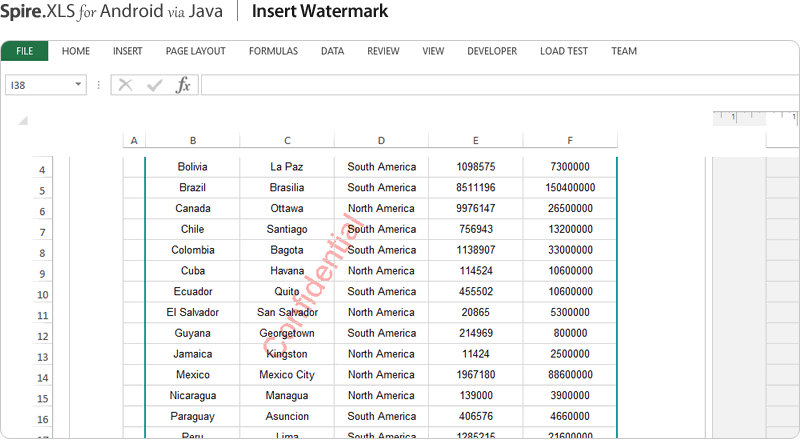The width and height of the screenshot is (800, 440).
Task: Click the Cancel X icon in formula bar
Action: (x=125, y=86)
